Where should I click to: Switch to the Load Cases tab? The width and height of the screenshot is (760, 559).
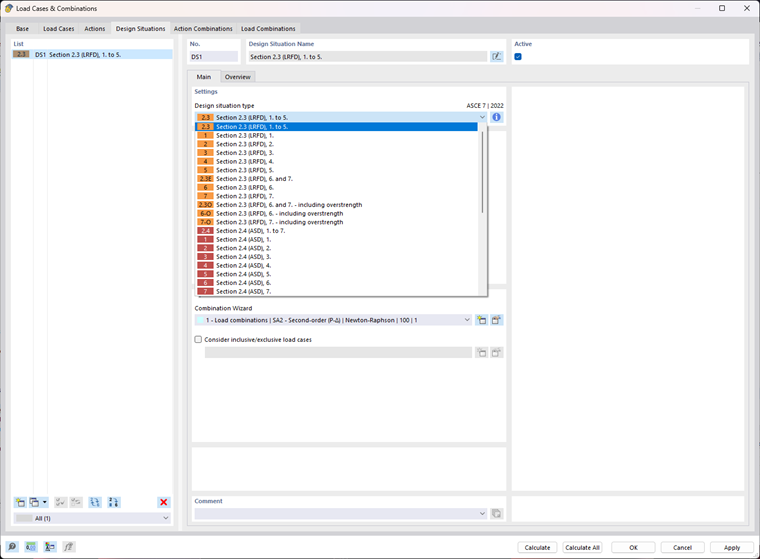tap(59, 29)
